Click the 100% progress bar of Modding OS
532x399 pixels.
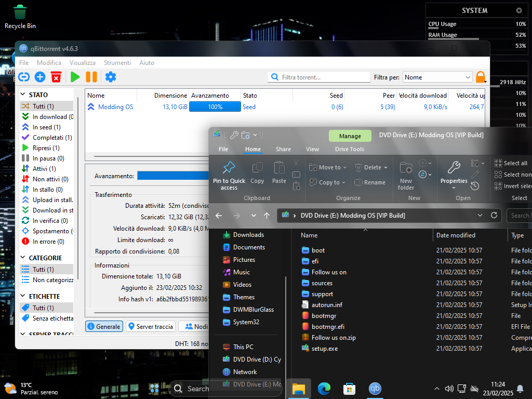click(x=215, y=107)
